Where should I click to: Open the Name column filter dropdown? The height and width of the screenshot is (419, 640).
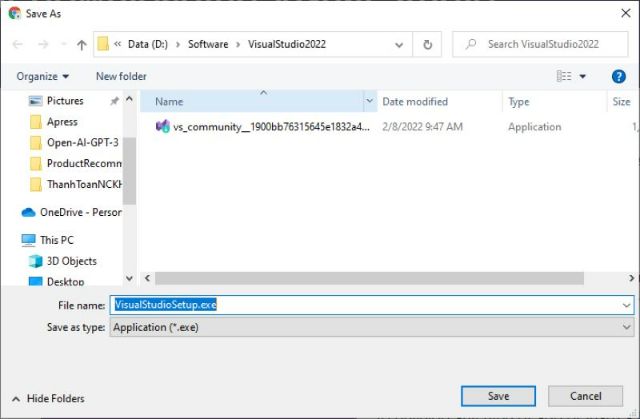click(370, 101)
